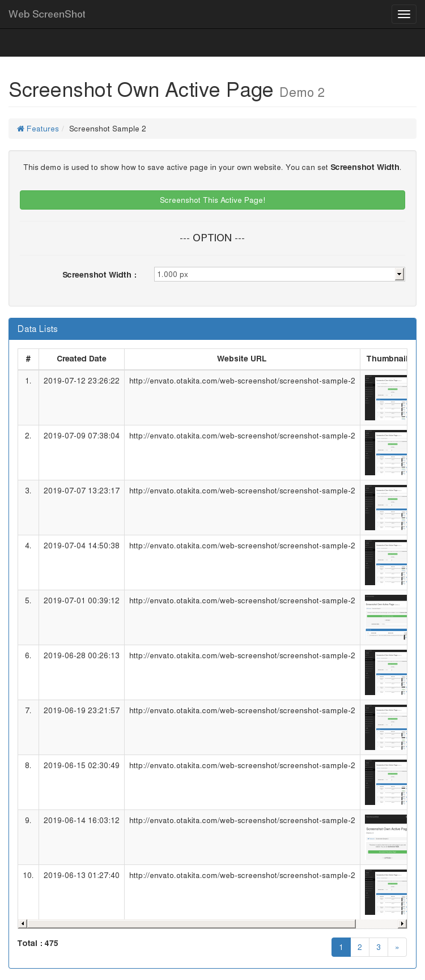The height and width of the screenshot is (980, 425).
Task: Go to pagination page 3
Action: (x=378, y=947)
